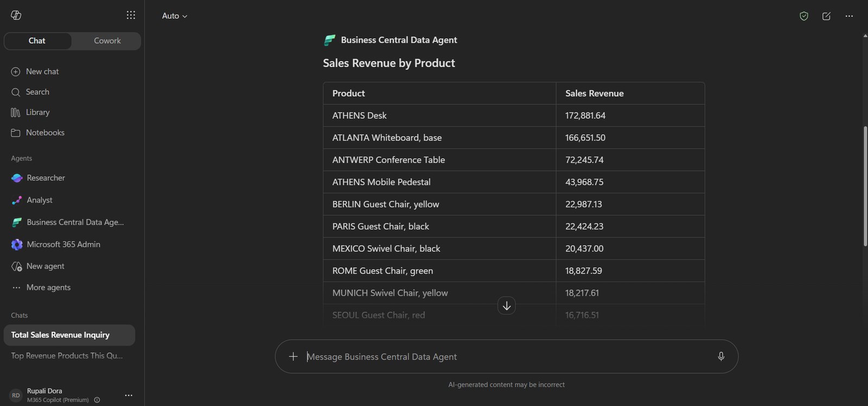This screenshot has width=868, height=406.
Task: Select the MEXICO Swivel Chair, black cell
Action: 439,249
